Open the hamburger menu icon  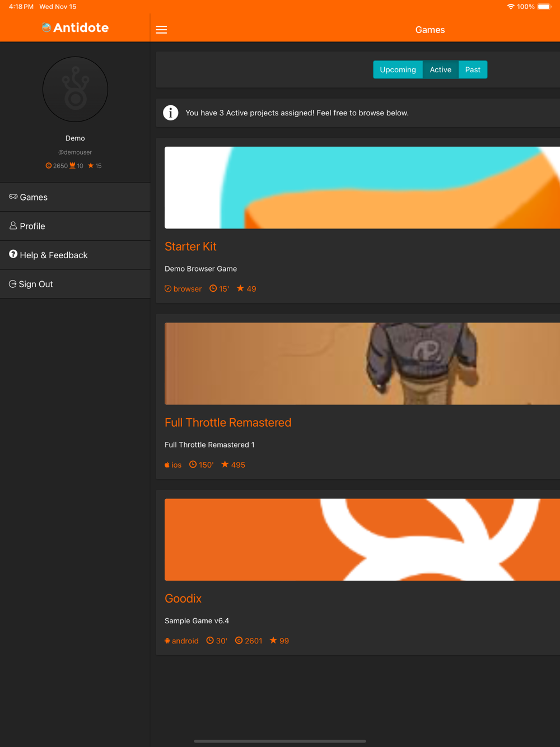pos(161,30)
